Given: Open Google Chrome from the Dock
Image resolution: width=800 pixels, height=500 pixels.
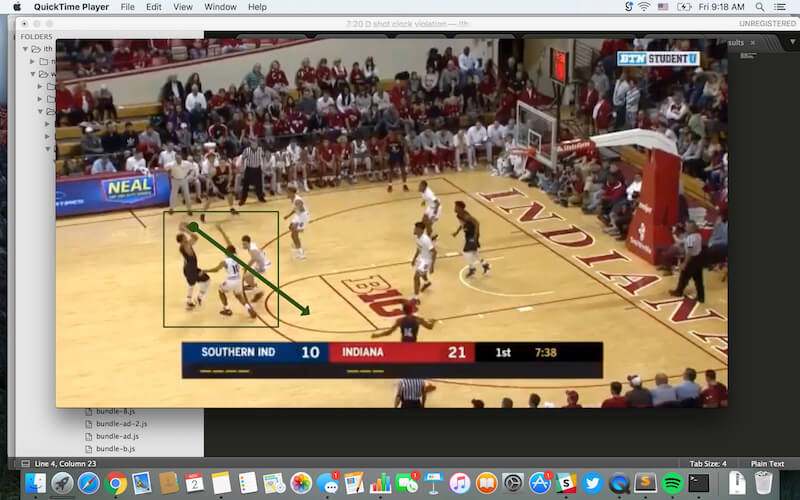Looking at the screenshot, I should pos(115,483).
